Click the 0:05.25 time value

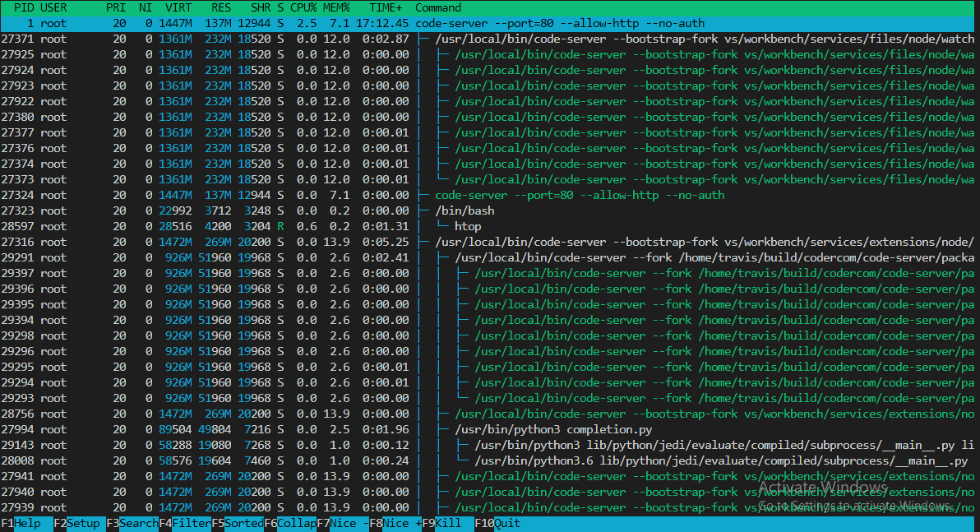386,242
